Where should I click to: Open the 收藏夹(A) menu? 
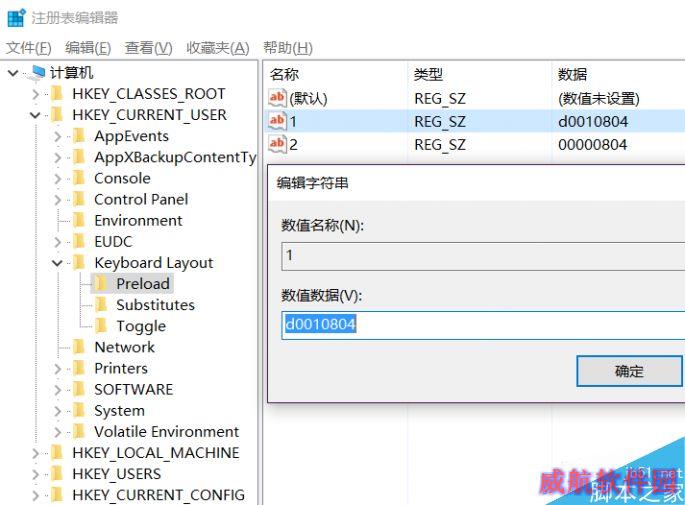tap(218, 48)
